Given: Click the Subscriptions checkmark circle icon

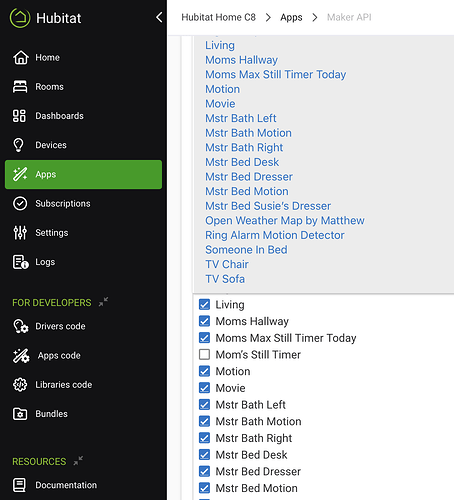Looking at the screenshot, I should pyautogui.click(x=20, y=204).
